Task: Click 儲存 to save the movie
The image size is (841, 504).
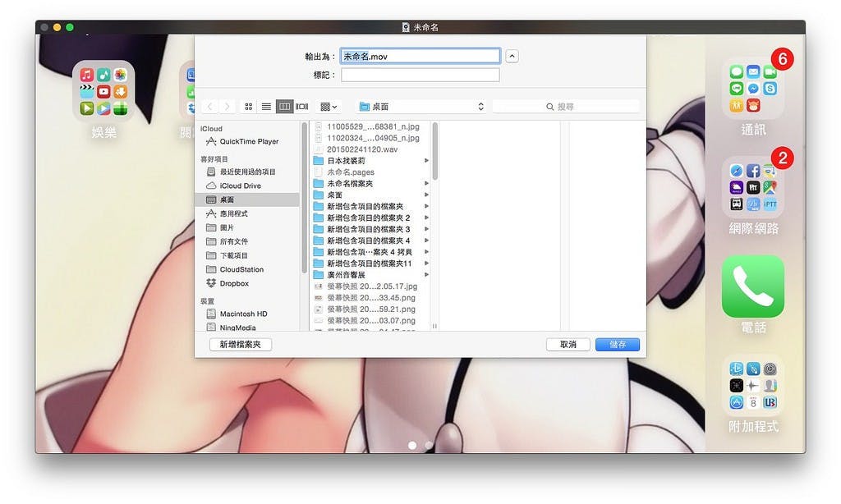Action: click(618, 344)
